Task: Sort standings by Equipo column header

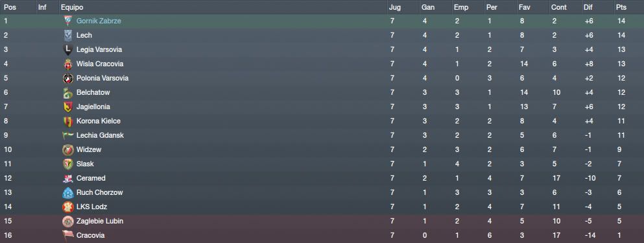Action: [71, 7]
